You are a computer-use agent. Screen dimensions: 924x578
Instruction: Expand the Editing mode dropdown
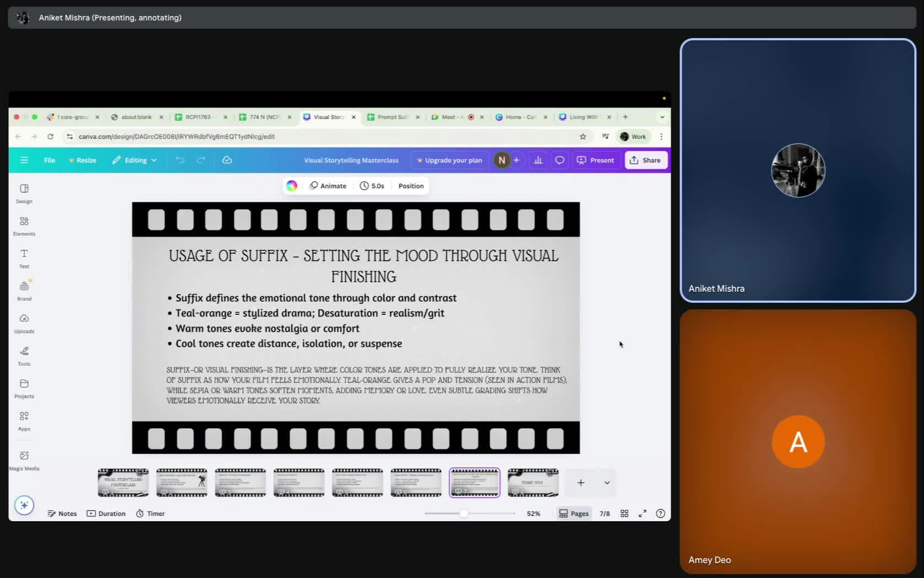(135, 160)
